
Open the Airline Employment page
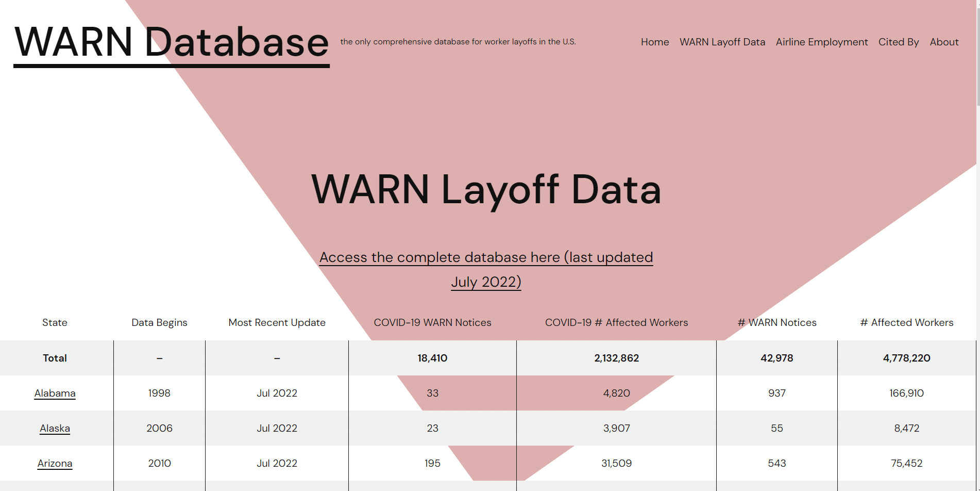pyautogui.click(x=821, y=42)
